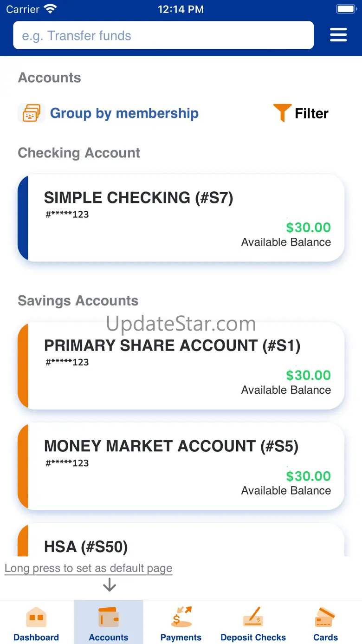Open the Dashboard house icon
362x644 pixels.
pyautogui.click(x=36, y=617)
